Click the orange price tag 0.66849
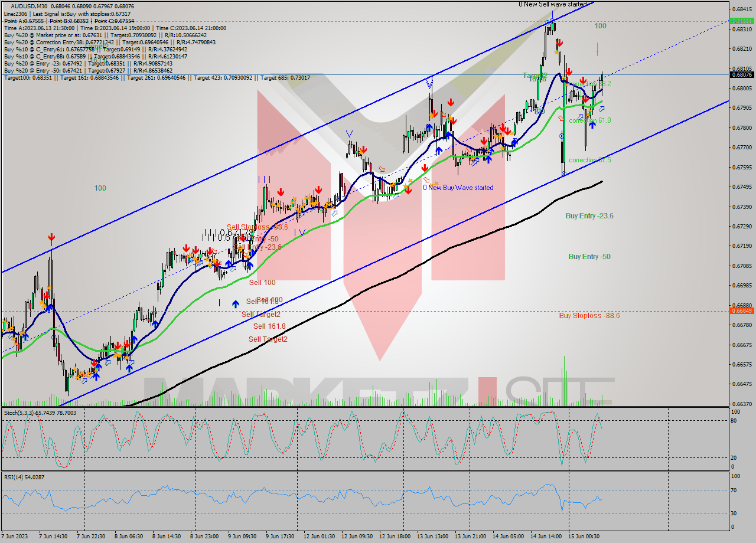This screenshot has height=543, width=756. point(741,310)
